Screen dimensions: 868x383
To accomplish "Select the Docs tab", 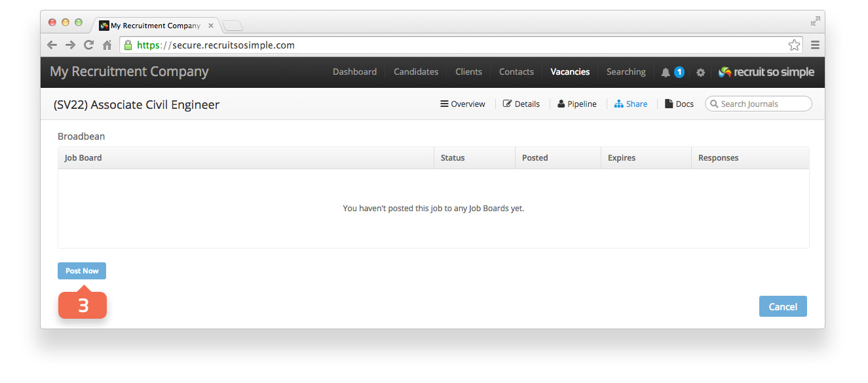I will [x=679, y=104].
